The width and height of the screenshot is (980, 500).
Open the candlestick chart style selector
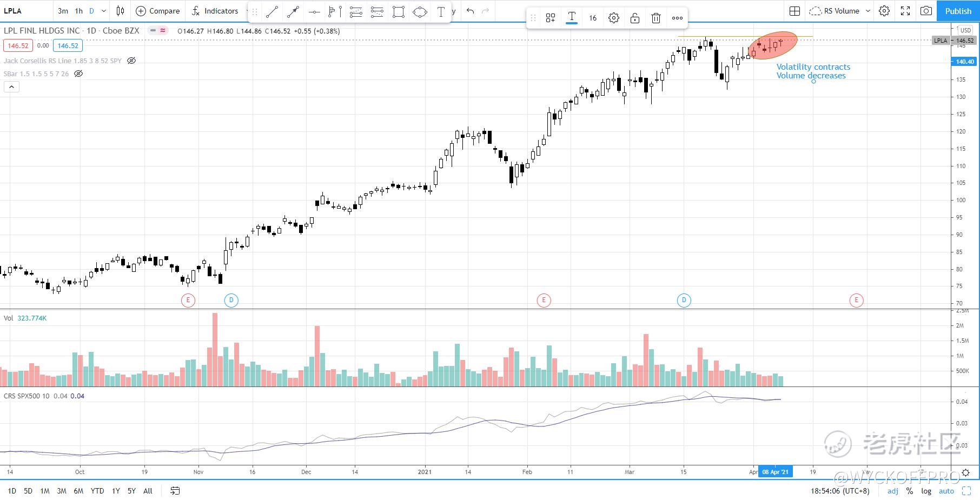click(121, 11)
